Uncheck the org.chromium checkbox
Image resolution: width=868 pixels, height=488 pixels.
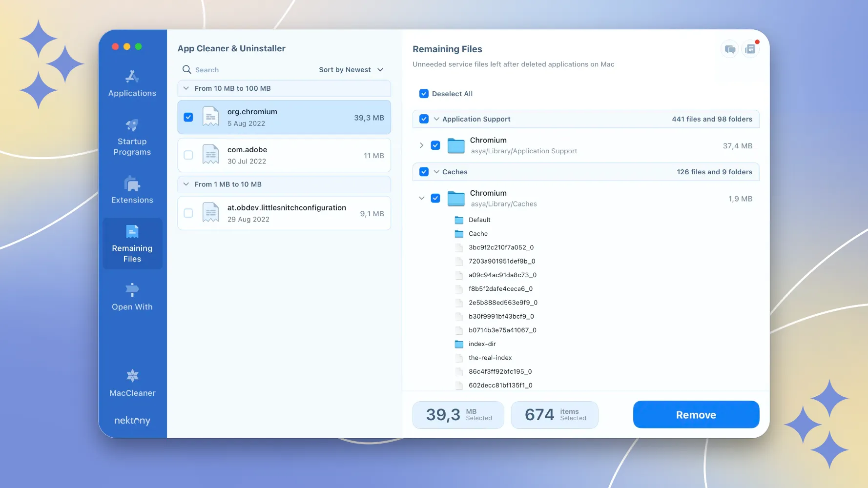coord(188,117)
